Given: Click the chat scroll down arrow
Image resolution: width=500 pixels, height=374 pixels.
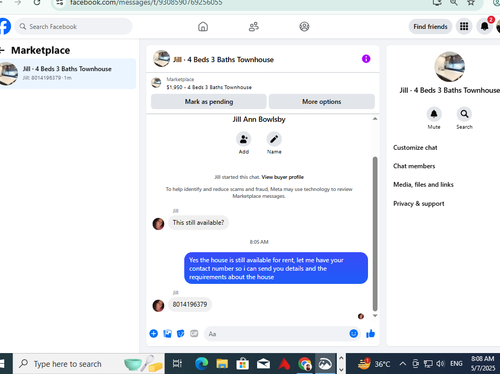Looking at the screenshot, I should click(x=375, y=315).
